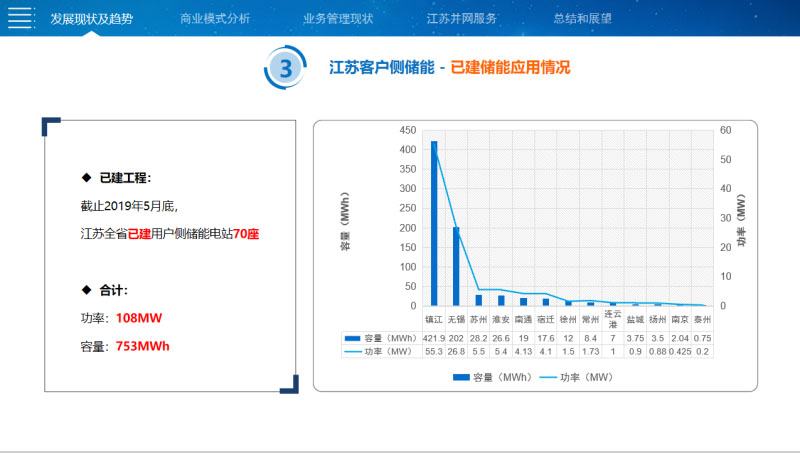Click the red 108MW power value
The height and width of the screenshot is (453, 800).
click(x=139, y=318)
